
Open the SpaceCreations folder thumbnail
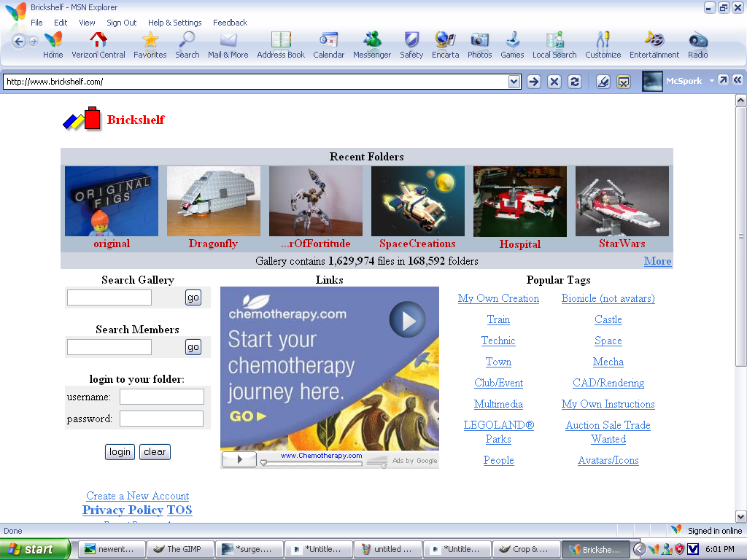tap(418, 201)
